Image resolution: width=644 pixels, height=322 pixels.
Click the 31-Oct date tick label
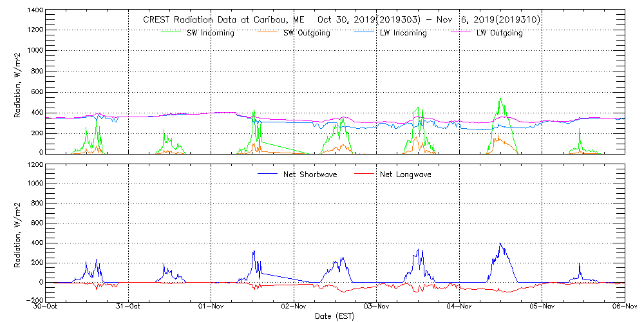point(129,307)
